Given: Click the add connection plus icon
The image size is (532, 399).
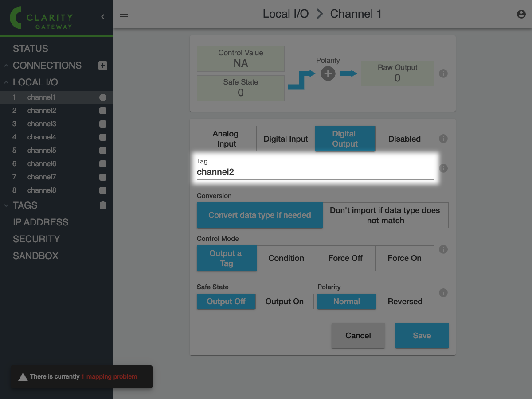Looking at the screenshot, I should tap(103, 66).
